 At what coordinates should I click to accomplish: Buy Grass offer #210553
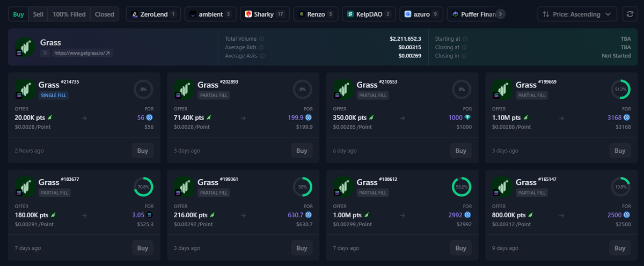pyautogui.click(x=461, y=151)
